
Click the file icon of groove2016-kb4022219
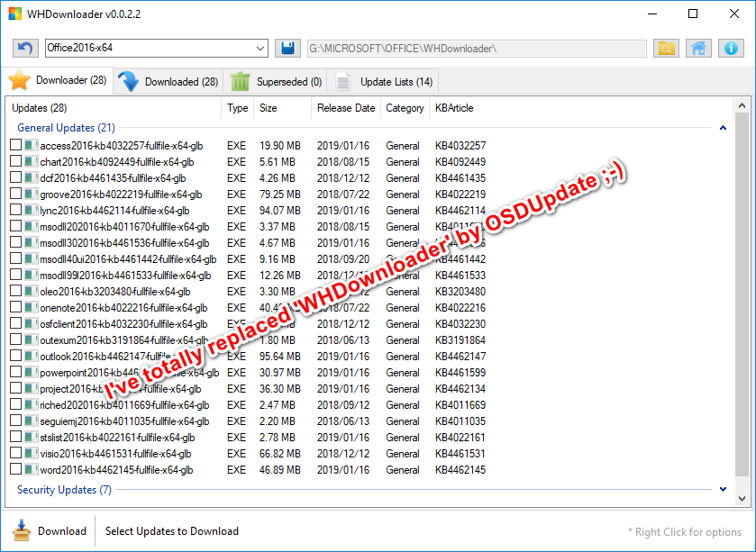tap(32, 194)
